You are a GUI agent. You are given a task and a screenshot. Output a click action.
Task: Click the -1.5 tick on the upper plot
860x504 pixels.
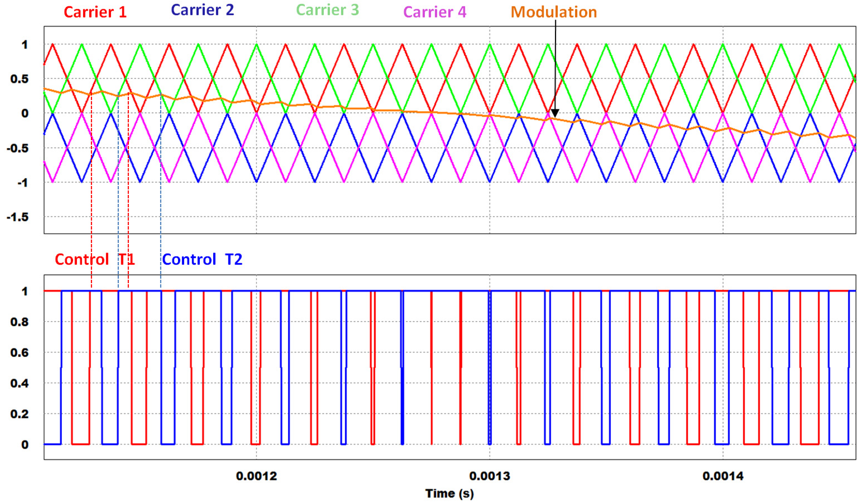coord(18,217)
